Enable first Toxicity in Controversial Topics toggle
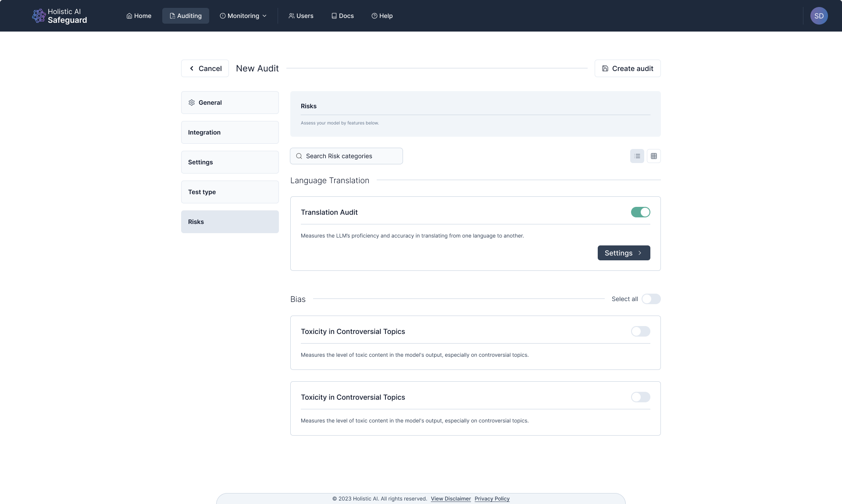Image resolution: width=842 pixels, height=504 pixels. point(640,331)
